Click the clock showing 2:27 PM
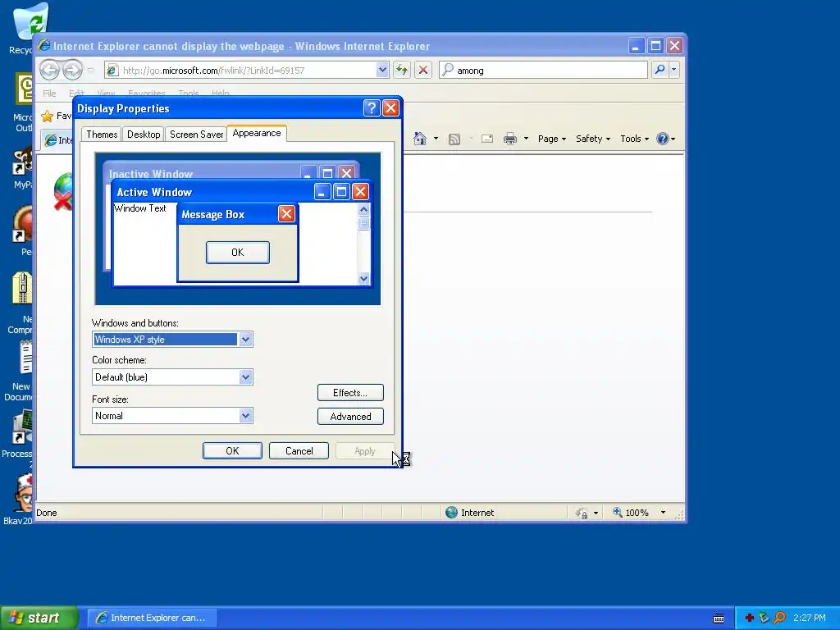 tap(810, 618)
